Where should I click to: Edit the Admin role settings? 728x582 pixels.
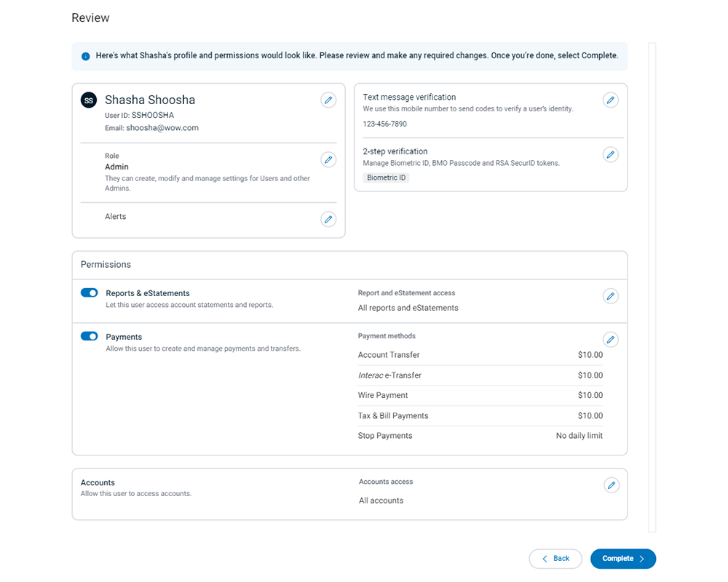pyautogui.click(x=328, y=159)
